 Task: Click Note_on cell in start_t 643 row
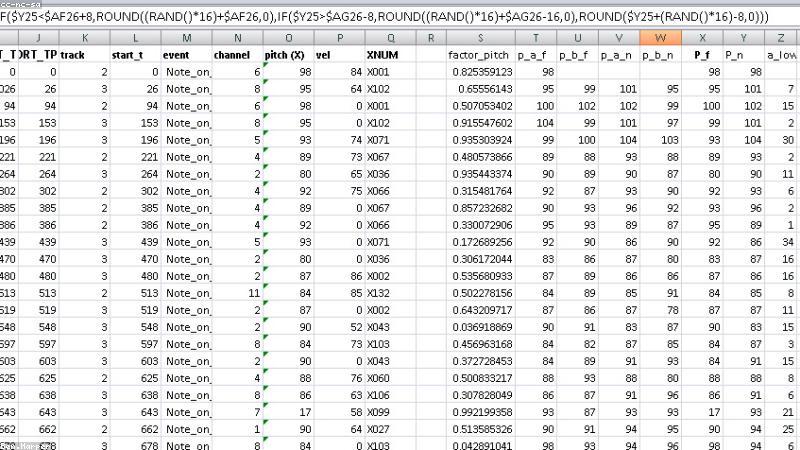(x=187, y=412)
